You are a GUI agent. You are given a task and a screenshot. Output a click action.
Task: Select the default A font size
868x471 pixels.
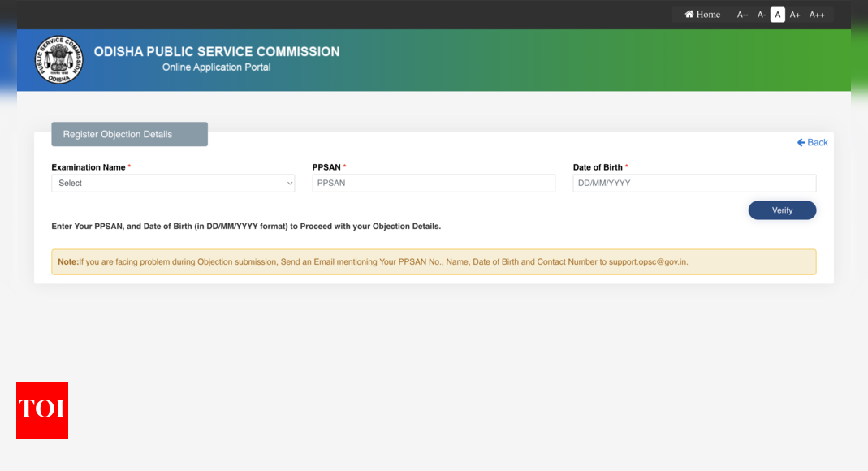click(x=778, y=15)
